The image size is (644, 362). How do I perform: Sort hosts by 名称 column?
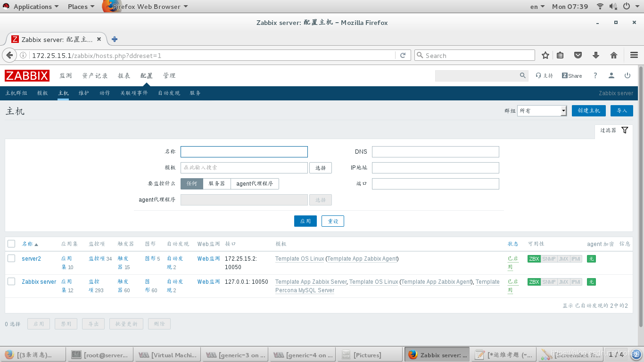30,244
